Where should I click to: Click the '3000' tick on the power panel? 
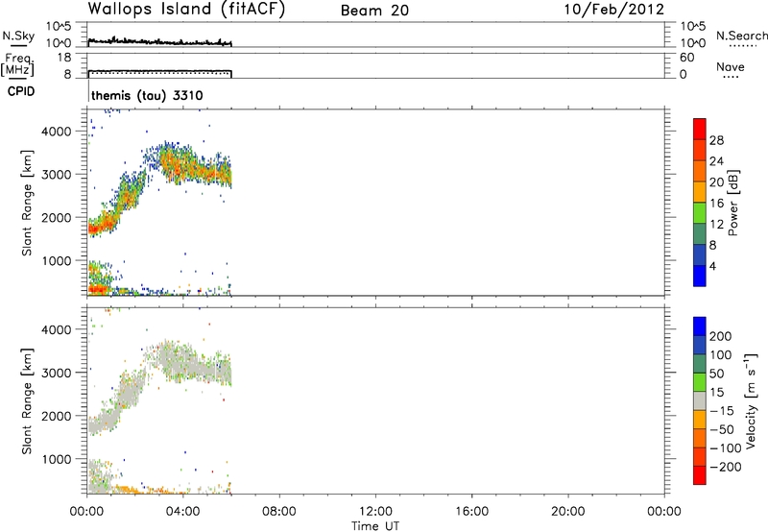tap(57, 175)
